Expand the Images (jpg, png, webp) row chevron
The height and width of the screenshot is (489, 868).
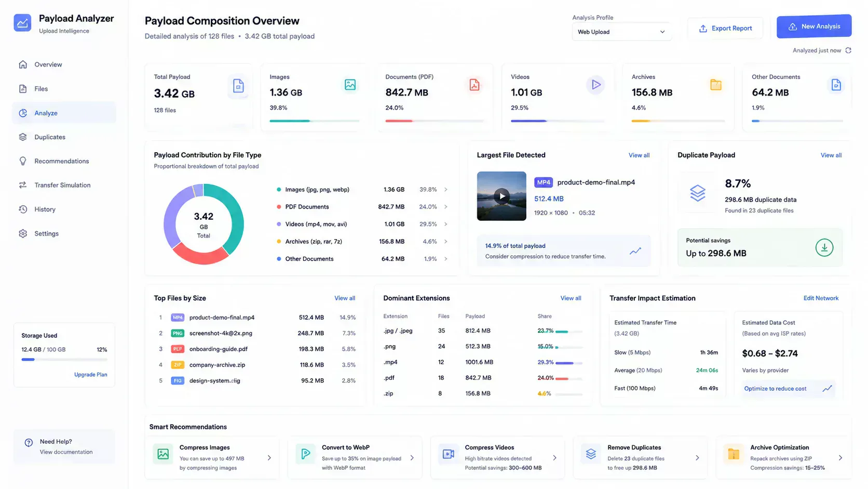pyautogui.click(x=446, y=190)
